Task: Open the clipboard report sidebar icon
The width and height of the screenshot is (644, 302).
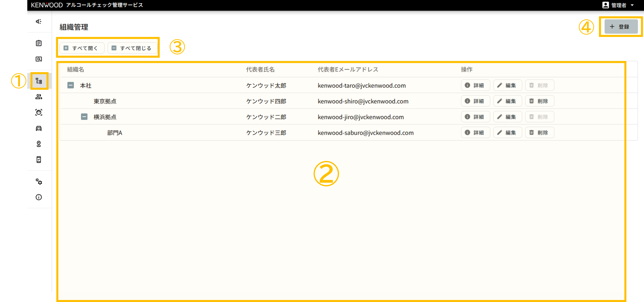Action: point(39,43)
